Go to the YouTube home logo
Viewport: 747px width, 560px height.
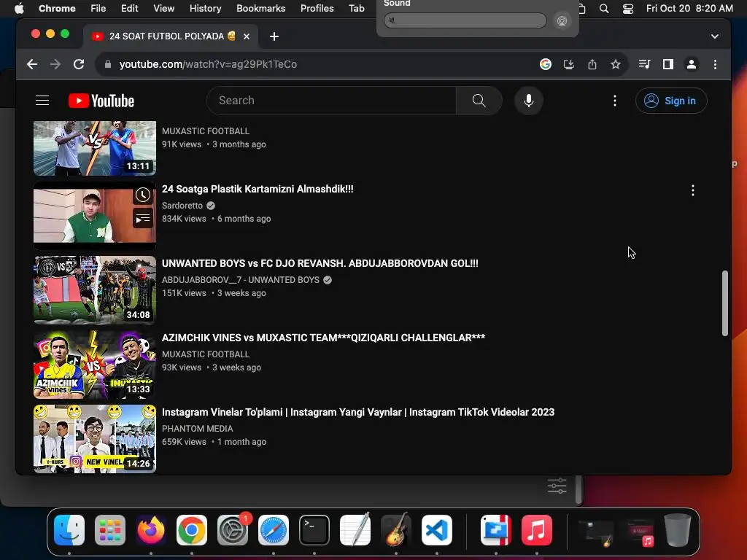point(101,101)
